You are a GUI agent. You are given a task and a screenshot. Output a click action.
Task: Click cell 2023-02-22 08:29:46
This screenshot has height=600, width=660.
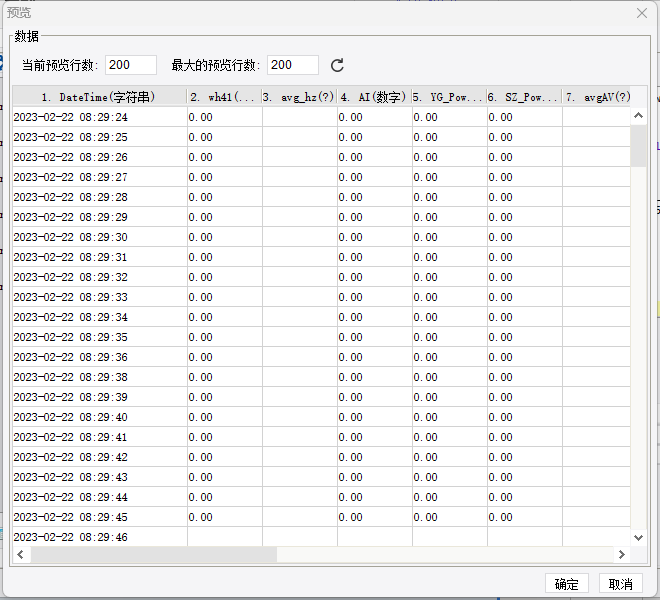point(100,537)
